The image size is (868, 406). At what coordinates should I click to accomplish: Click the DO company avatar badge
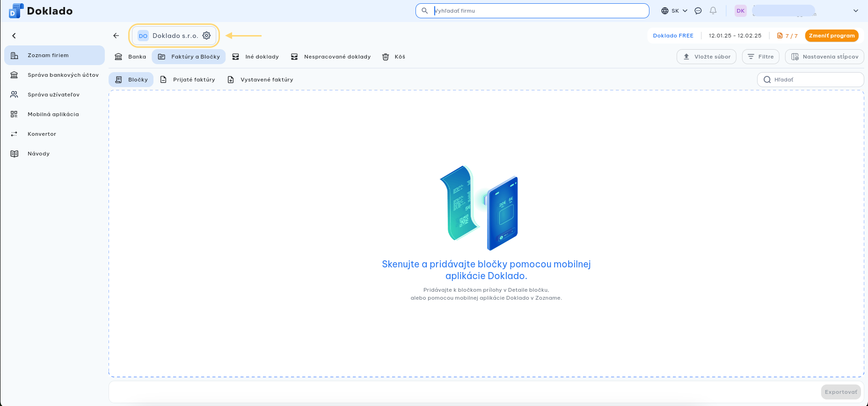pyautogui.click(x=143, y=36)
